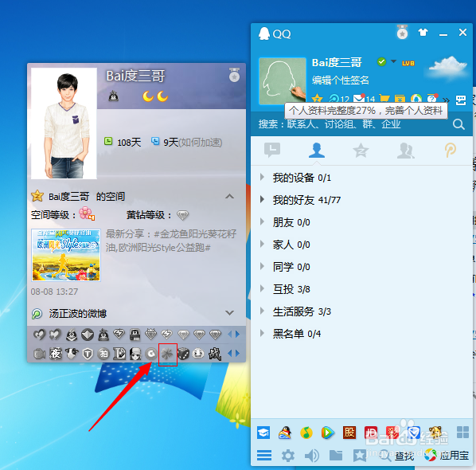
Task: Open my favorites bookmark star icon
Action: pos(360,456)
